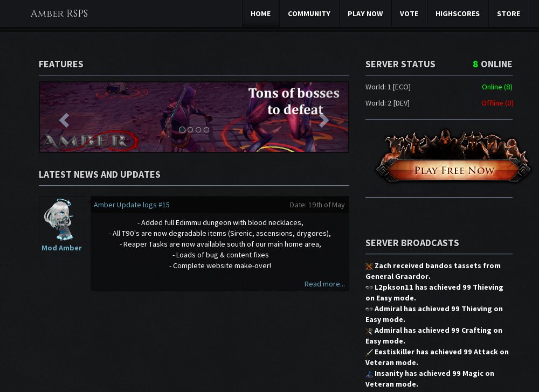Click the Mod Amber avatar image
Screen dimensions: 539x392
point(61,219)
